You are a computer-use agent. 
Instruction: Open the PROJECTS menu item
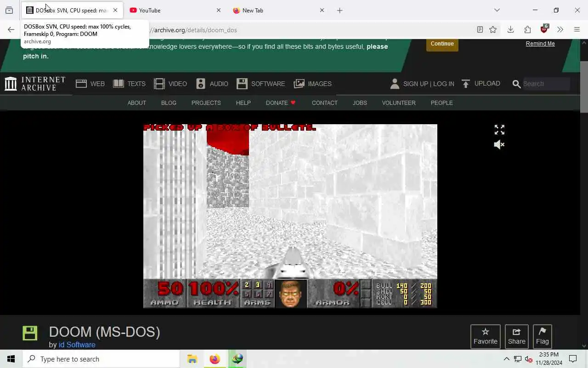click(206, 103)
